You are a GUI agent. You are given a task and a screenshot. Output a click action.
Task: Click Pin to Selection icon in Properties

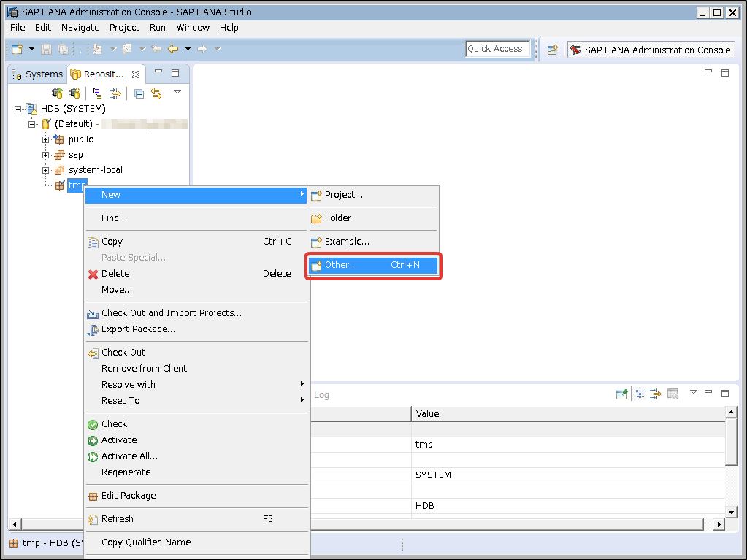tap(621, 394)
